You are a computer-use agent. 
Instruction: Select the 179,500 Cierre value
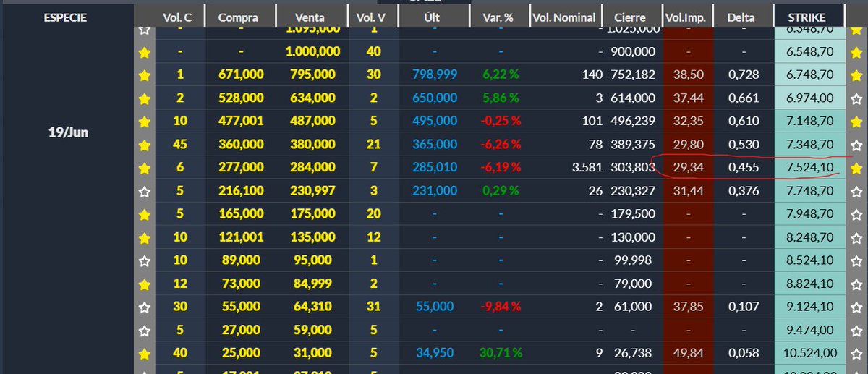(634, 214)
